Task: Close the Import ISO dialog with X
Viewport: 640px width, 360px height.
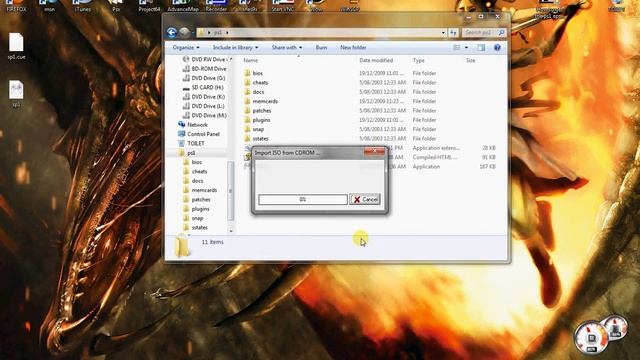Action: 374,152
